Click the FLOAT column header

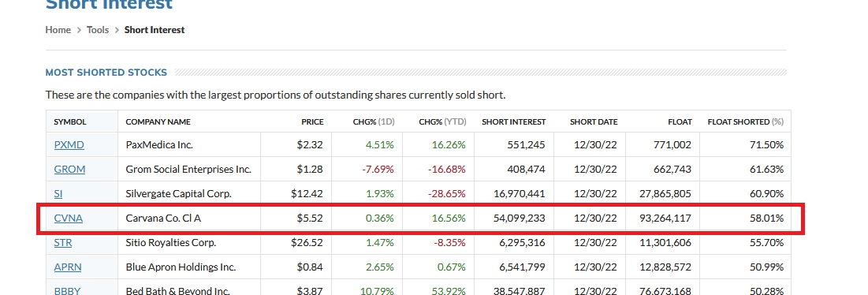(x=680, y=121)
